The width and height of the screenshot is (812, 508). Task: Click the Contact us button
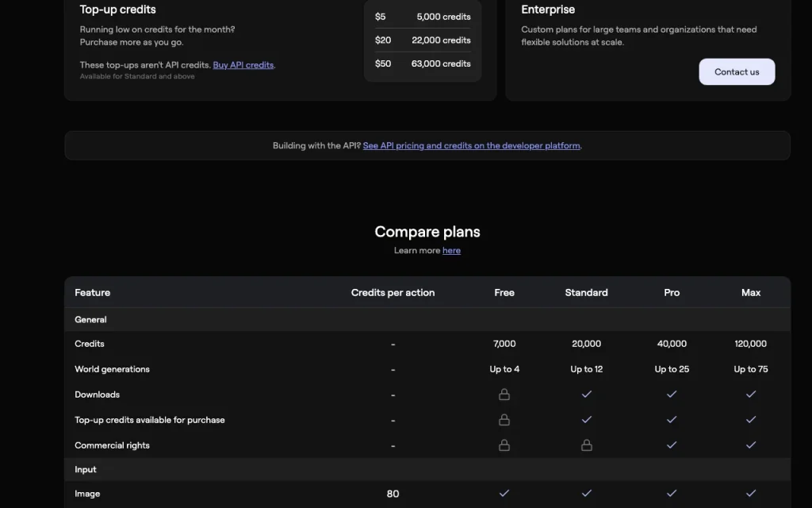coord(737,71)
